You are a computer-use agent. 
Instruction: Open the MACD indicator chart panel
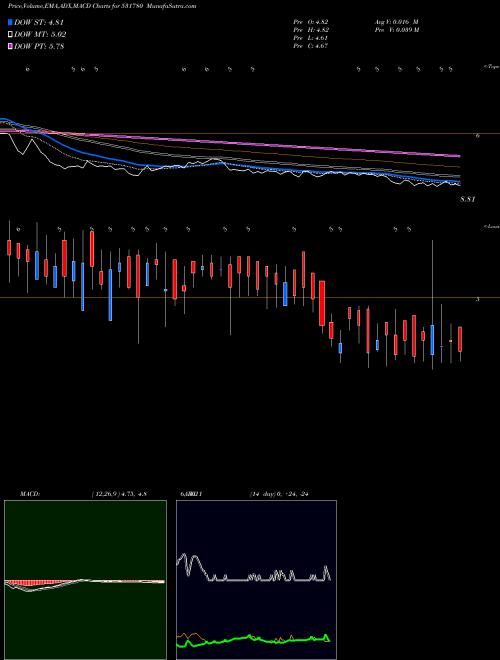(85, 580)
